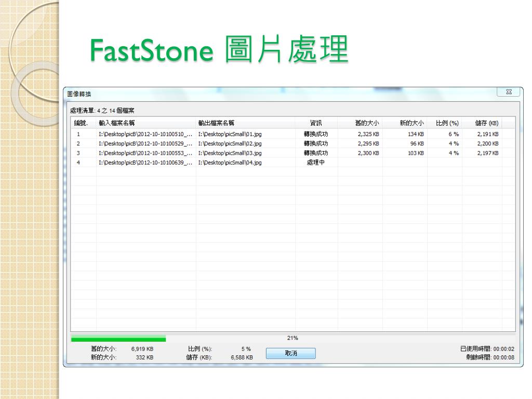
Task: Click the 6 % ratio cell
Action: [454, 134]
